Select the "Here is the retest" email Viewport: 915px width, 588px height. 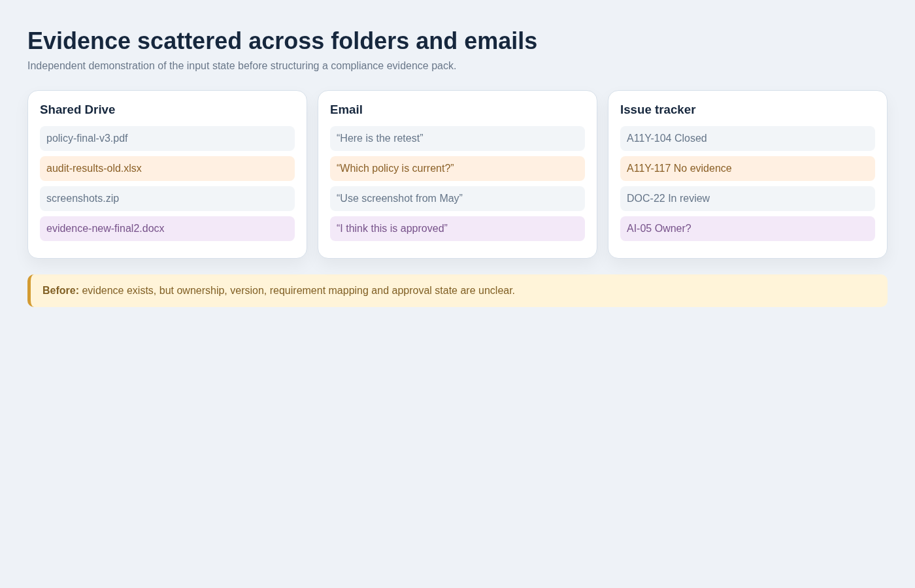457,139
